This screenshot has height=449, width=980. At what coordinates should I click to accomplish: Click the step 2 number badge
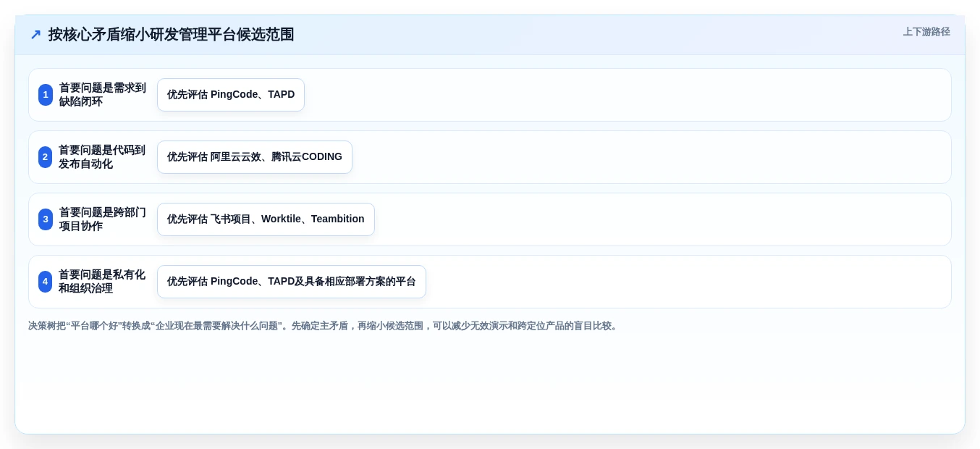[x=46, y=157]
